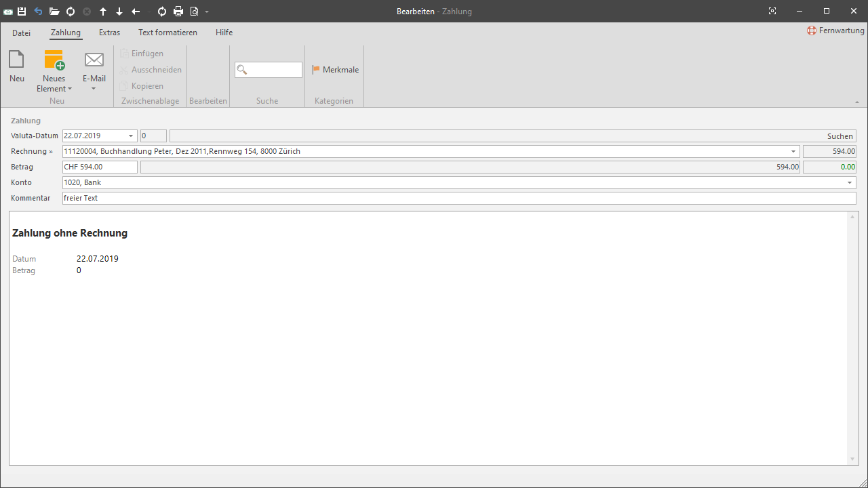Click the scrollbar down arrow in text area
The width and height of the screenshot is (868, 488).
point(852,460)
